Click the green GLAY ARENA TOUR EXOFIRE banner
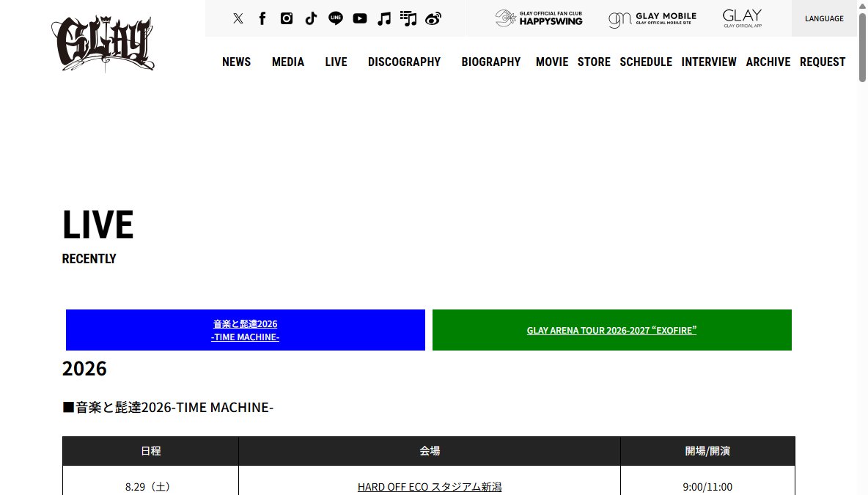Screen dimensions: 868x495 pos(611,330)
